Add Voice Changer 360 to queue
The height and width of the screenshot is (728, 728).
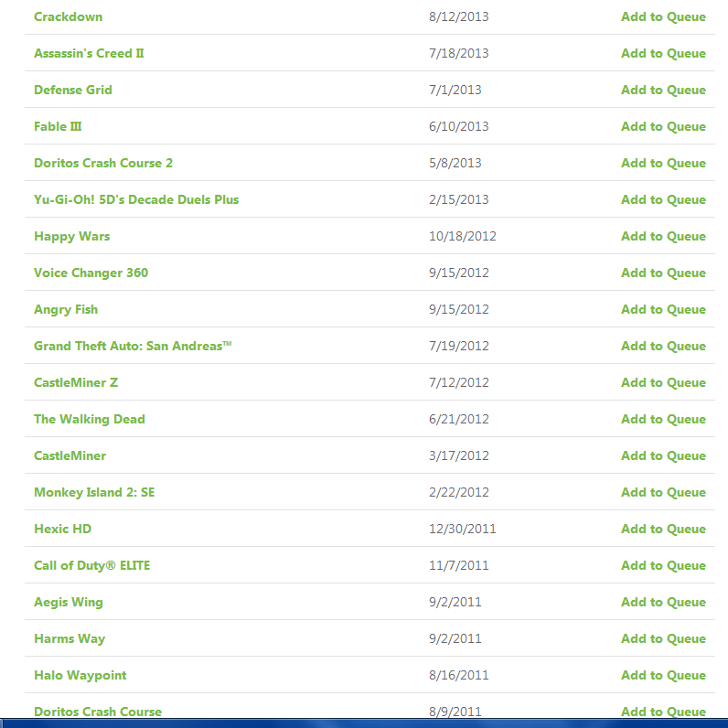pyautogui.click(x=663, y=273)
